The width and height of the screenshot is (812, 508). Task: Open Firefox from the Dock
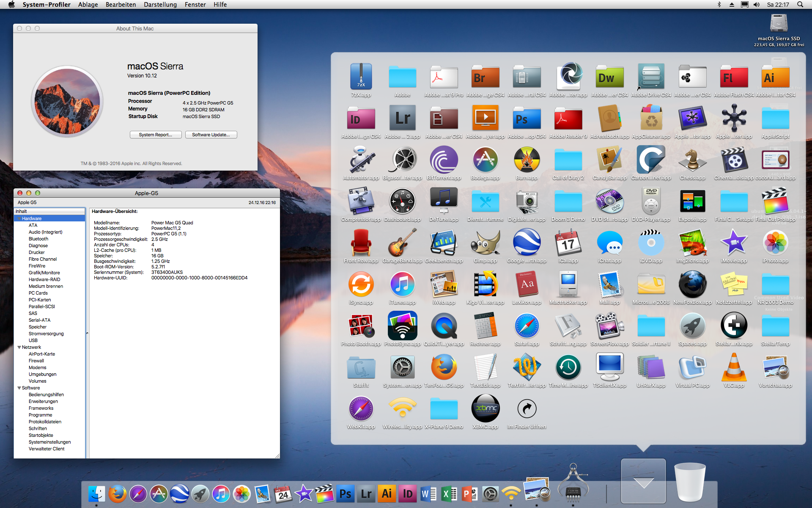(117, 494)
